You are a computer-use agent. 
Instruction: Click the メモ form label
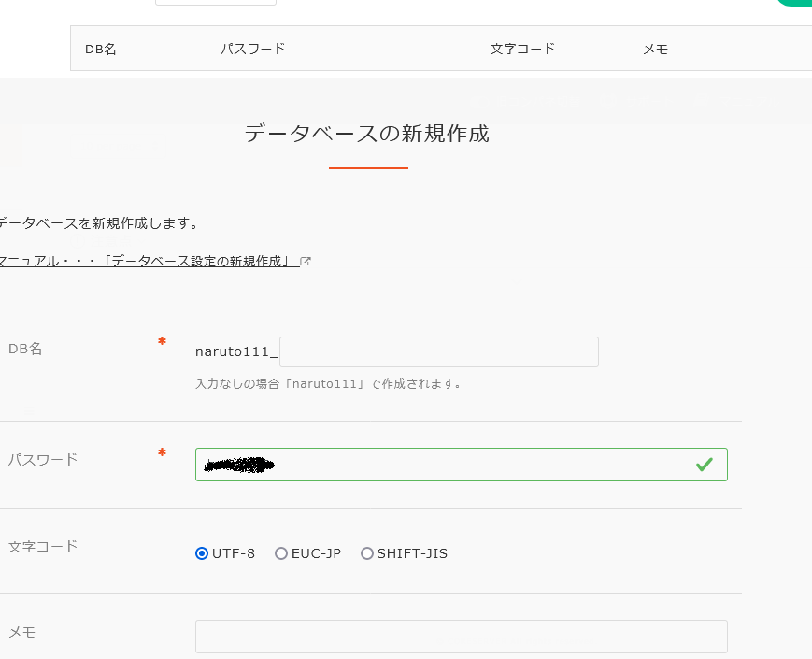pyautogui.click(x=23, y=633)
